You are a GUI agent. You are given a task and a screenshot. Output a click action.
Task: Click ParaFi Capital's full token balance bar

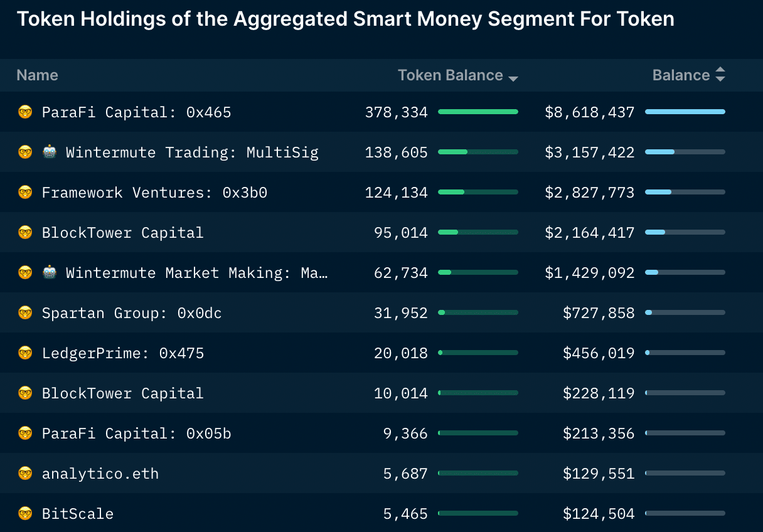478,112
